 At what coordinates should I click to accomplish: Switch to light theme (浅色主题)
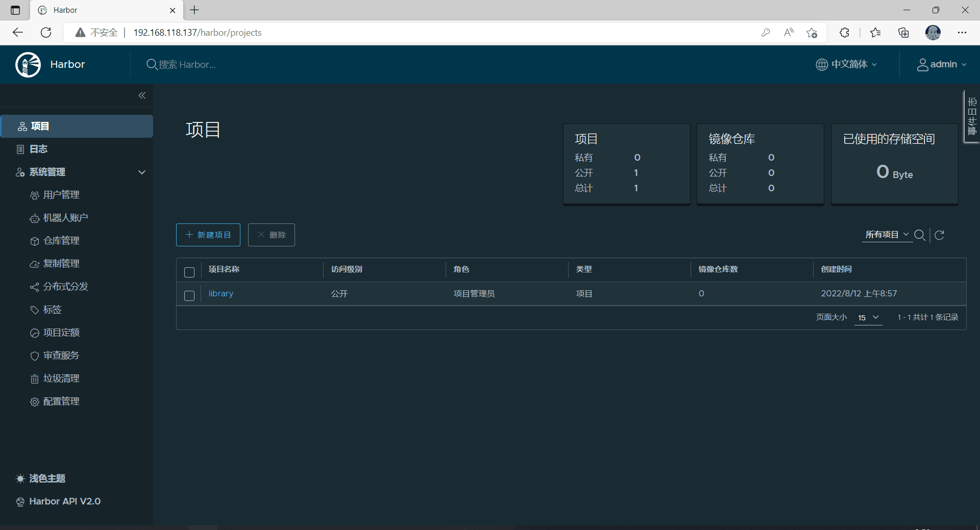(40, 478)
